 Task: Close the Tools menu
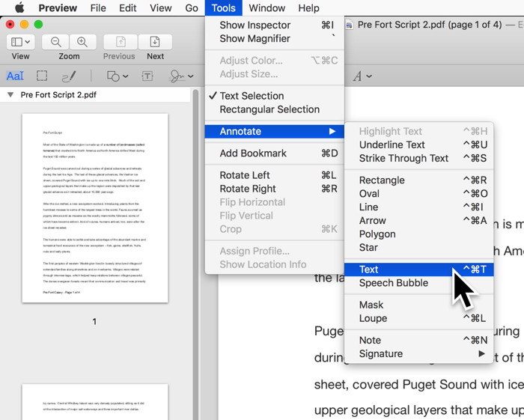click(223, 7)
